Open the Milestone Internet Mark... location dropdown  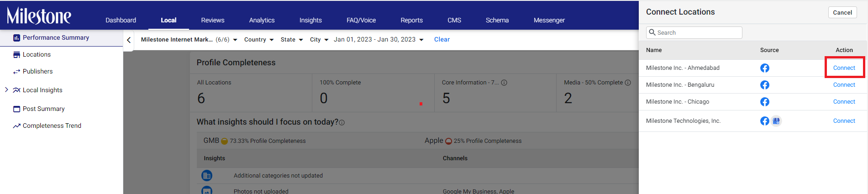[x=189, y=40]
